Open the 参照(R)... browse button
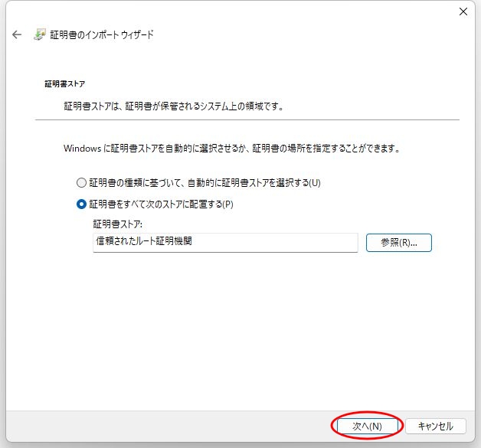 (399, 243)
